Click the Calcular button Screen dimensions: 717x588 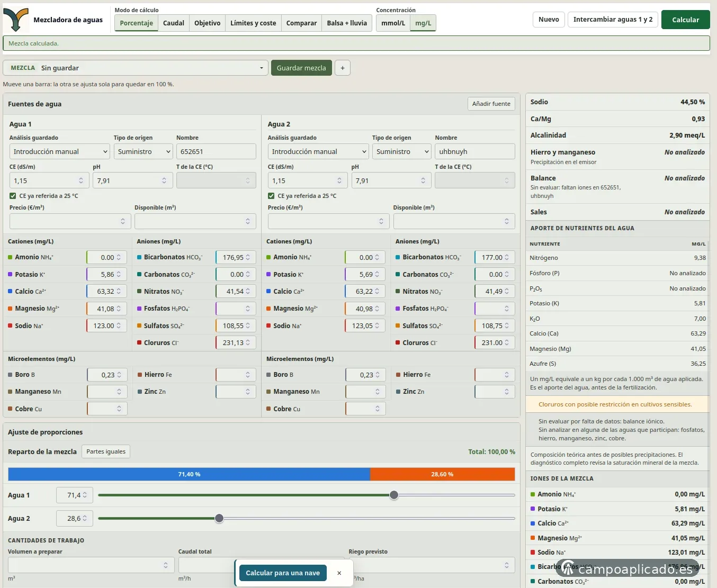686,20
